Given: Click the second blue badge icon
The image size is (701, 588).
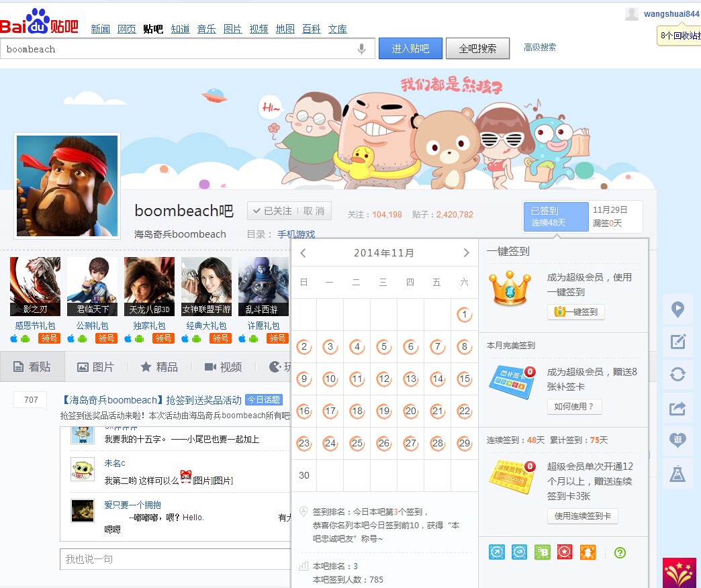Looking at the screenshot, I should (x=519, y=552).
